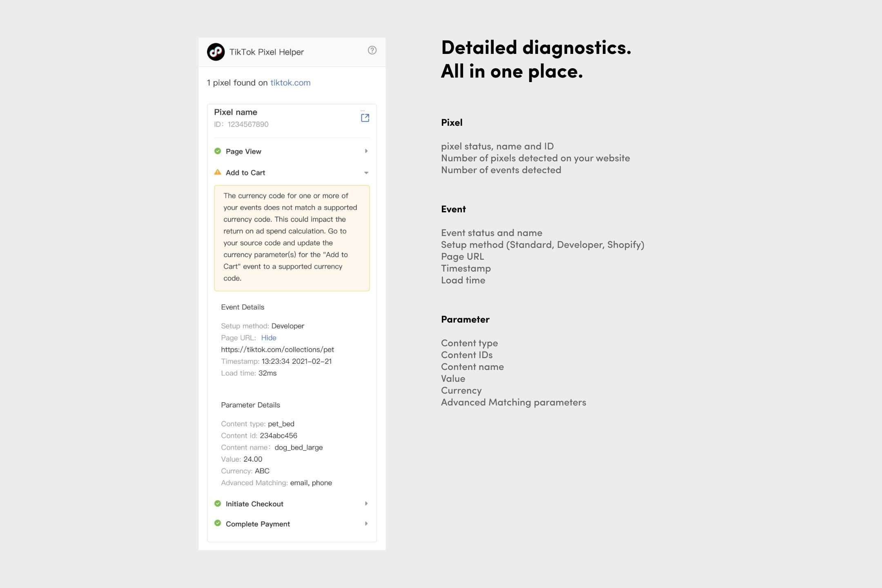Click the green check icon beside Page View
The image size is (882, 588).
(218, 151)
